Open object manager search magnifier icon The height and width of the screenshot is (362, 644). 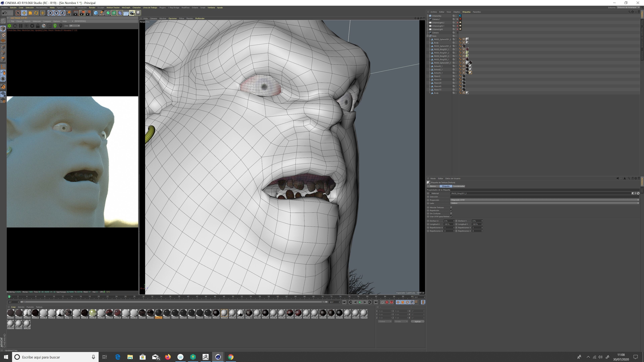pos(629,12)
